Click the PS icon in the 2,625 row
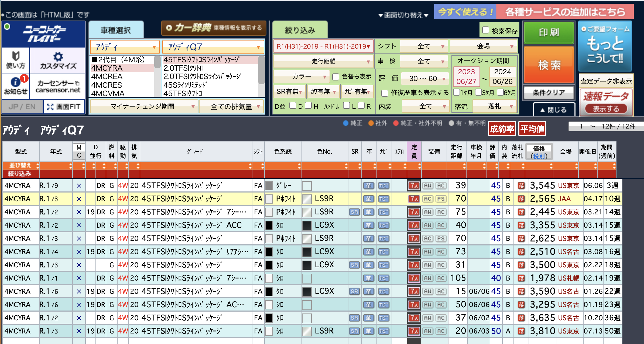This screenshot has height=344, width=644. [x=441, y=238]
